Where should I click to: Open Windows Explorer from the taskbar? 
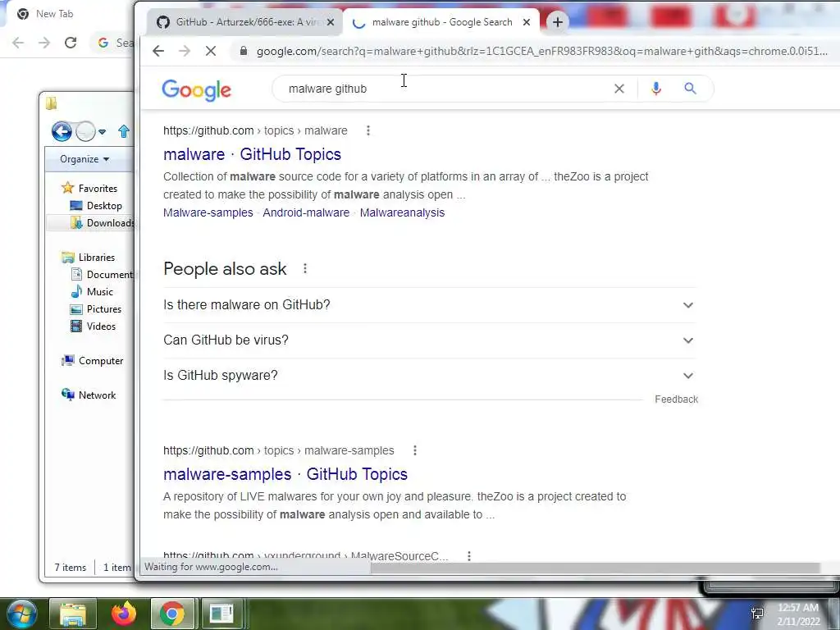tap(73, 614)
